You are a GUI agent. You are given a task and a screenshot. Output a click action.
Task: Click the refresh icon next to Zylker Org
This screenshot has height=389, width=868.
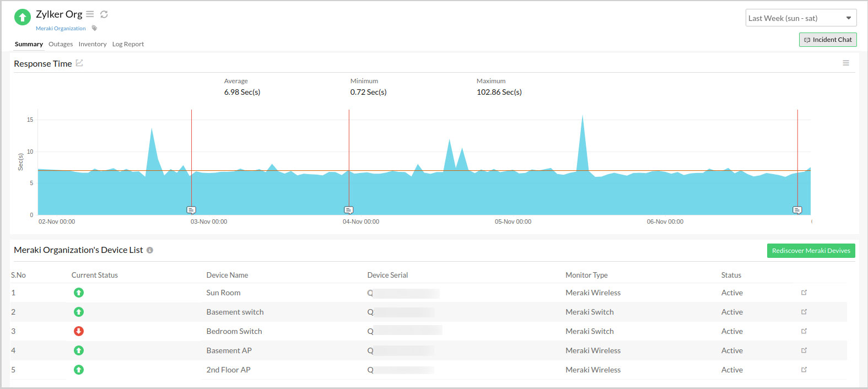pyautogui.click(x=104, y=14)
